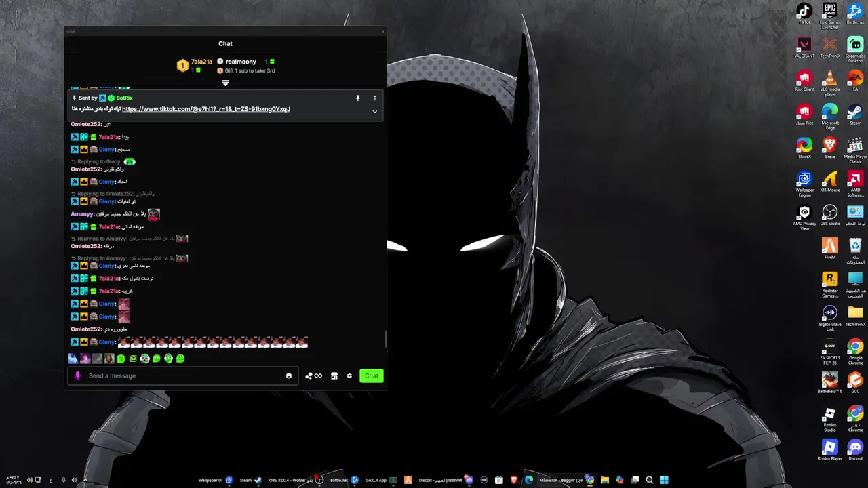
Task: Open the channel points infinity icon
Action: click(x=314, y=375)
